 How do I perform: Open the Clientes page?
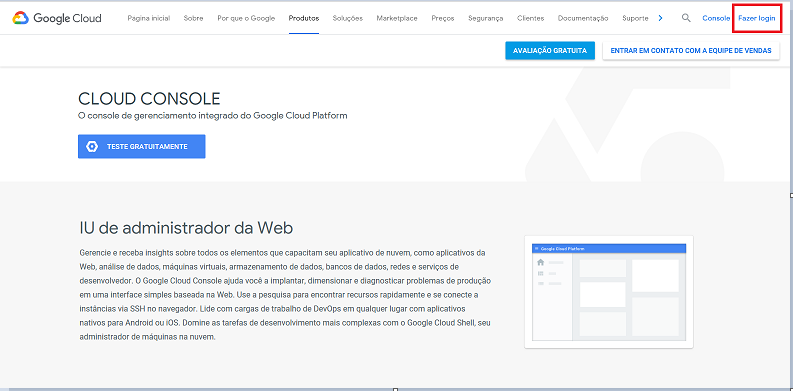coord(531,18)
